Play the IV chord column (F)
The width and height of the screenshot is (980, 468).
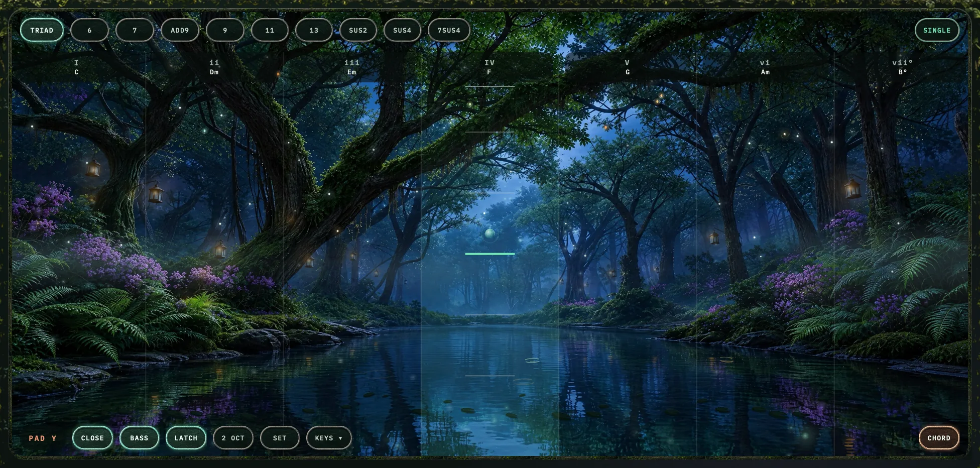click(489, 254)
